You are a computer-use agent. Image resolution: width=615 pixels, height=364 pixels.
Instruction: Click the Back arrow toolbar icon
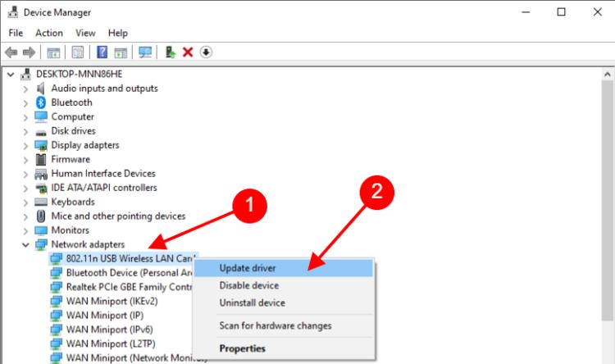coord(11,52)
